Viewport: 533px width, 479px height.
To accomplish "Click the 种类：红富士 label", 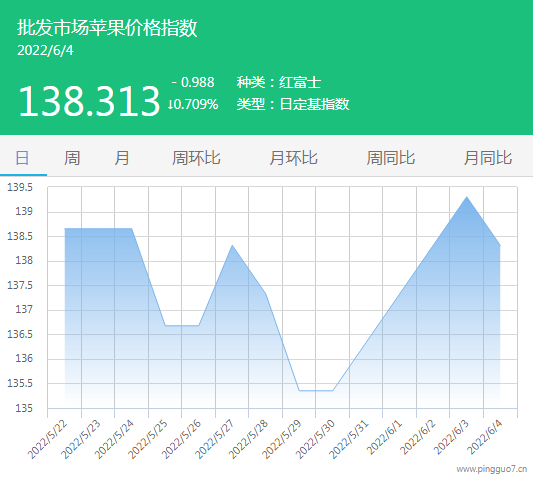I will tap(279, 83).
